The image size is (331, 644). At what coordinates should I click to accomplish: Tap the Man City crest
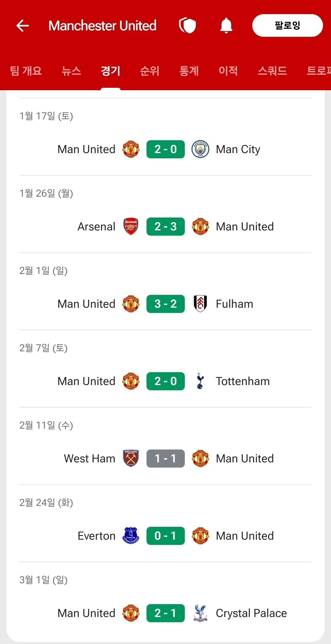(x=200, y=149)
